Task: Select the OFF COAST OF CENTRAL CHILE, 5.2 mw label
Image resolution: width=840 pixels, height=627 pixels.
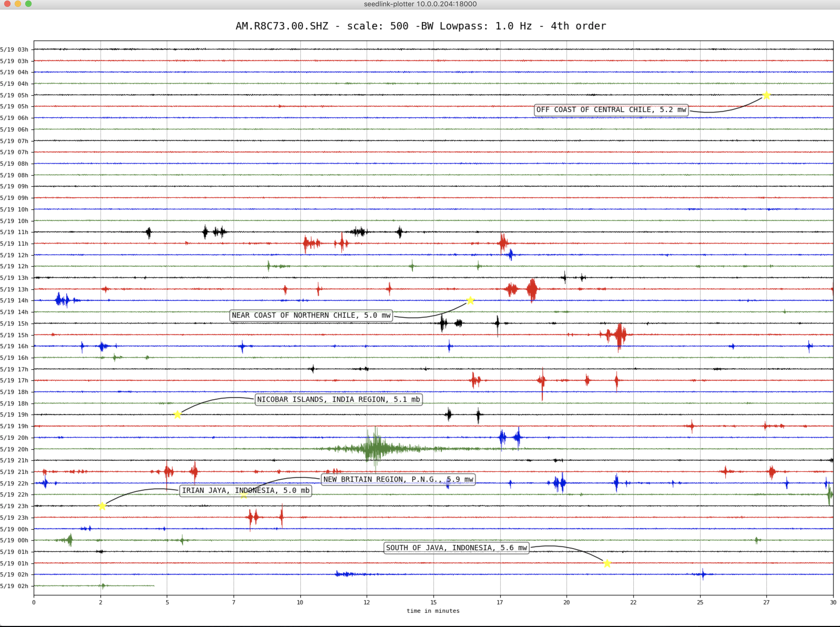Action: tap(611, 110)
